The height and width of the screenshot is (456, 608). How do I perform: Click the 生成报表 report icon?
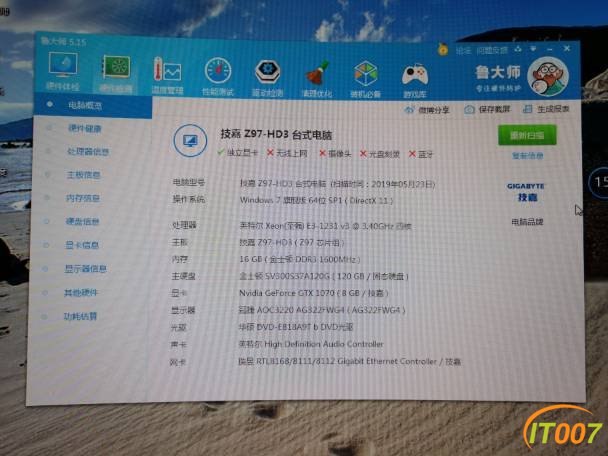[527, 109]
